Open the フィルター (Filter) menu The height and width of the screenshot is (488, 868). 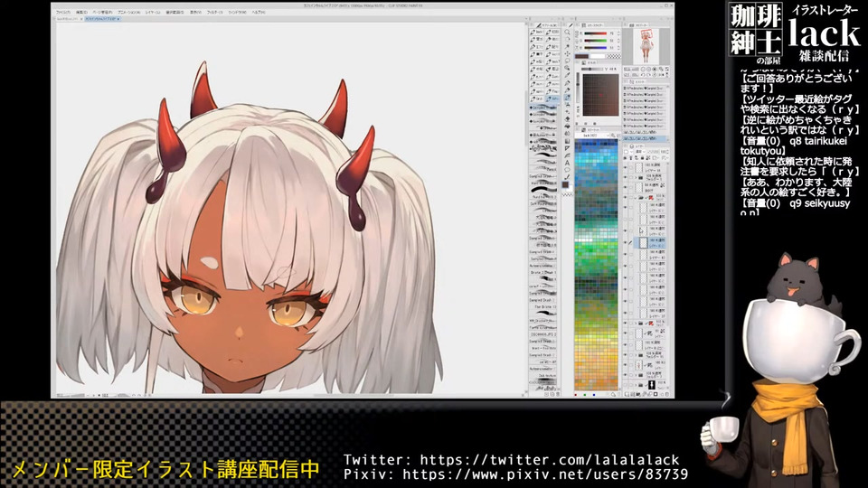pyautogui.click(x=215, y=12)
